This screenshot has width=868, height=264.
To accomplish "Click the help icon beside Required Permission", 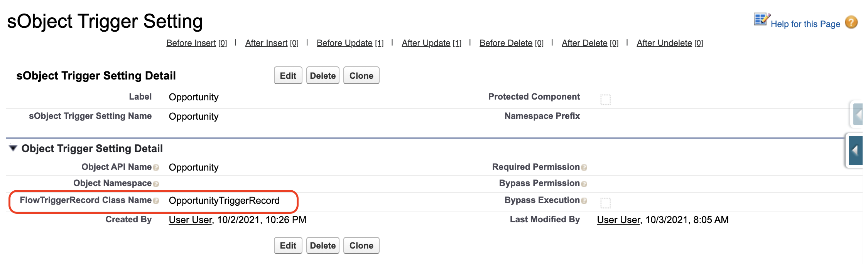I will pos(584,168).
